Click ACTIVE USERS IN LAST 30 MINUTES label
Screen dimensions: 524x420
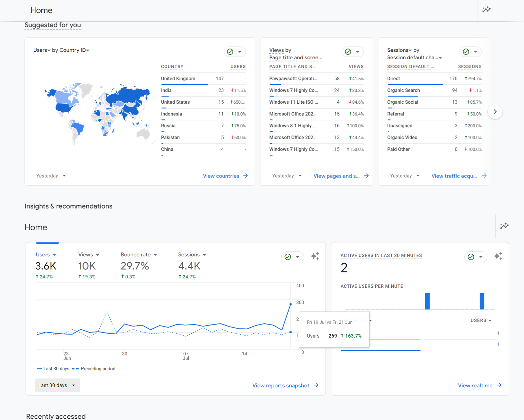coord(381,255)
